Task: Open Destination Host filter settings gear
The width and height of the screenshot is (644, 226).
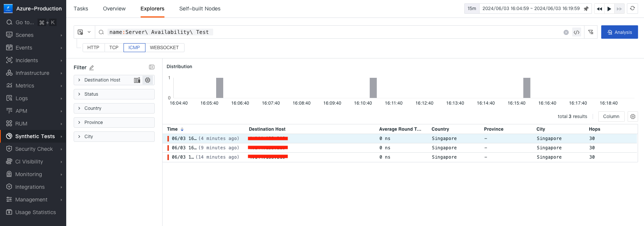Action: pos(148,80)
